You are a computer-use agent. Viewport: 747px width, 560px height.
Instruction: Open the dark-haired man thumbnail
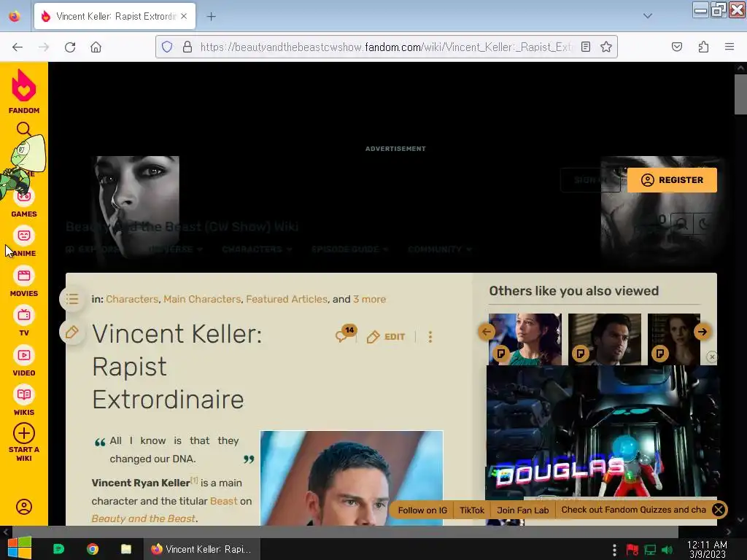point(605,339)
